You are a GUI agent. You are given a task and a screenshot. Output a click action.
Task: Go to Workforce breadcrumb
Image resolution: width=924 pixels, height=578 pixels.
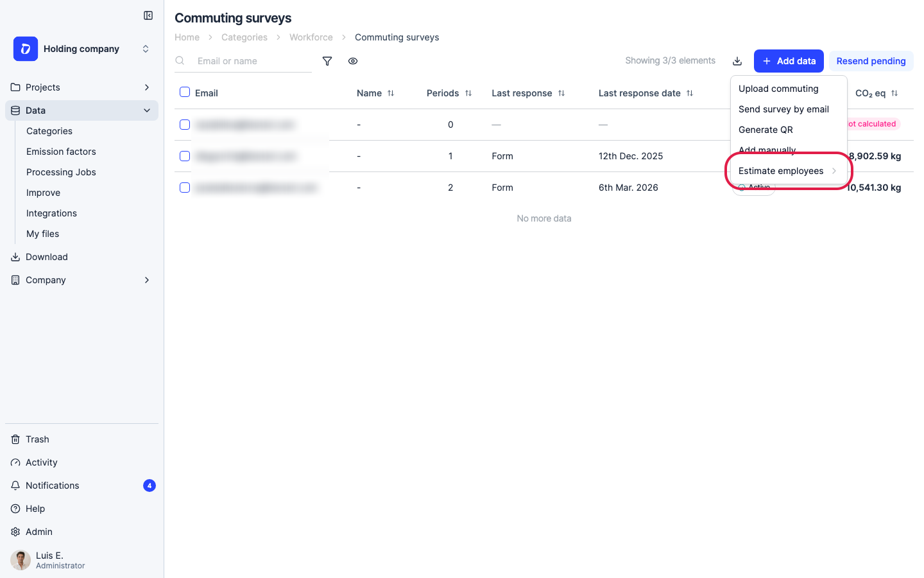point(311,37)
